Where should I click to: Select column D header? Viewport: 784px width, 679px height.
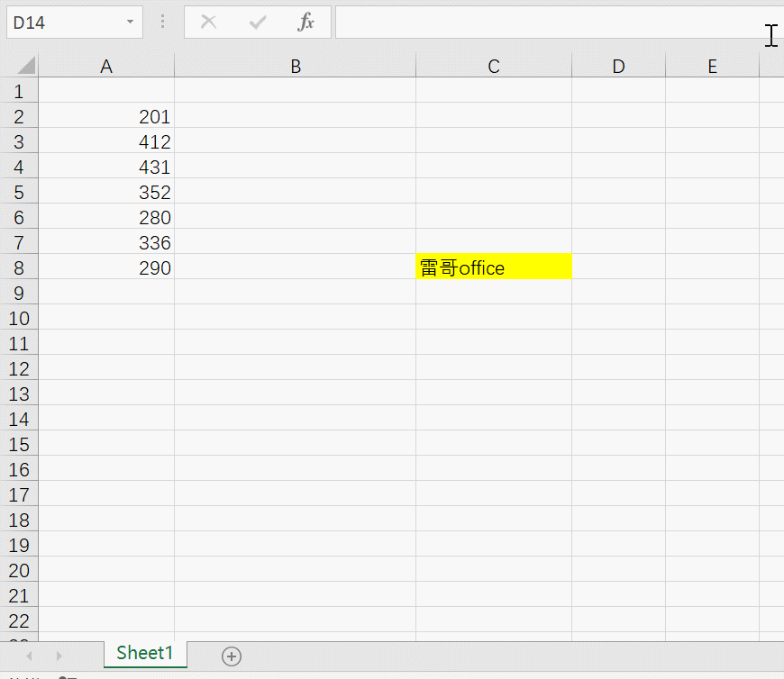tap(618, 66)
